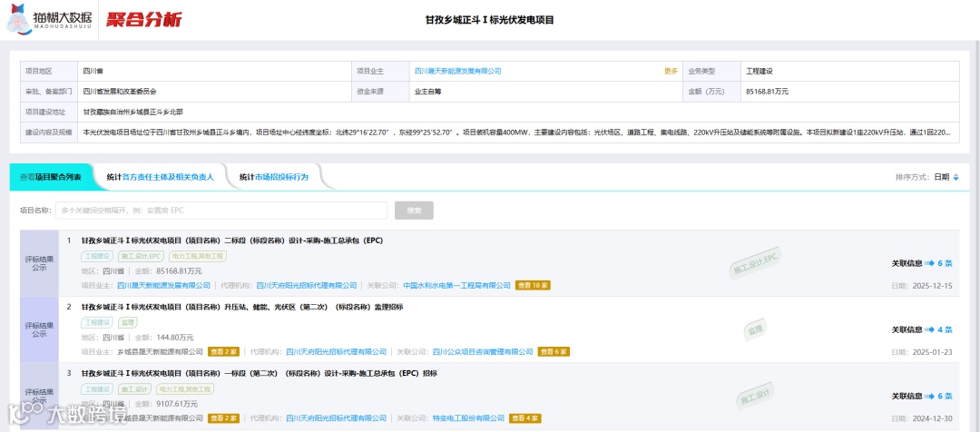The image size is (980, 432).
Task: Click 查看 18 家 badge in first result
Action: pyautogui.click(x=533, y=286)
